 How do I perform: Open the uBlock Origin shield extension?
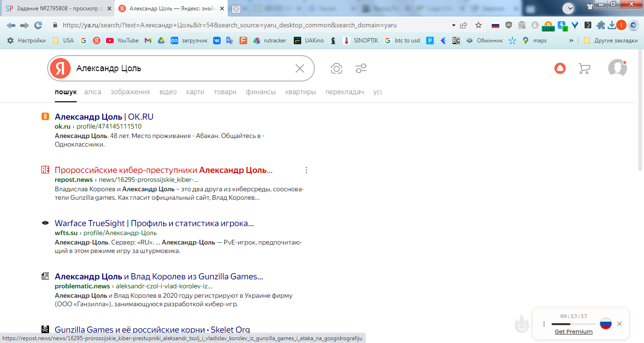(509, 25)
